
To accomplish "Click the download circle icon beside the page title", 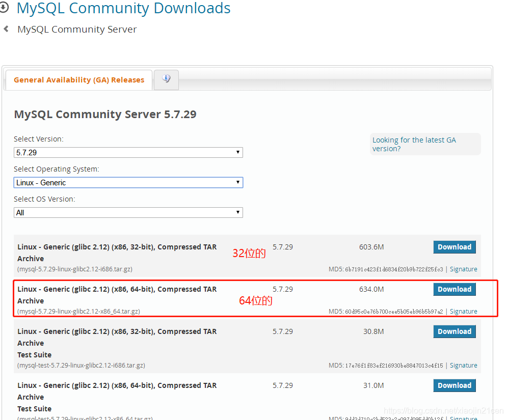I will point(4,7).
